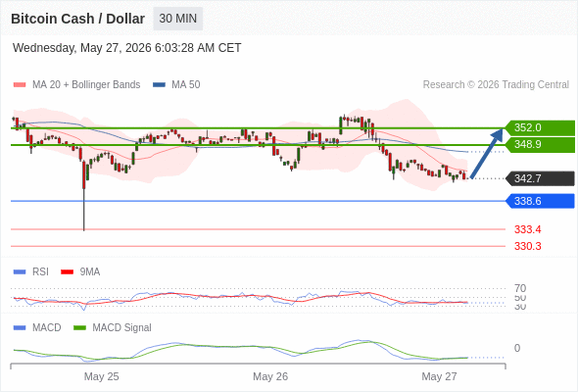The image size is (578, 392).
Task: Click the RSI 70 level label
Action: click(520, 288)
